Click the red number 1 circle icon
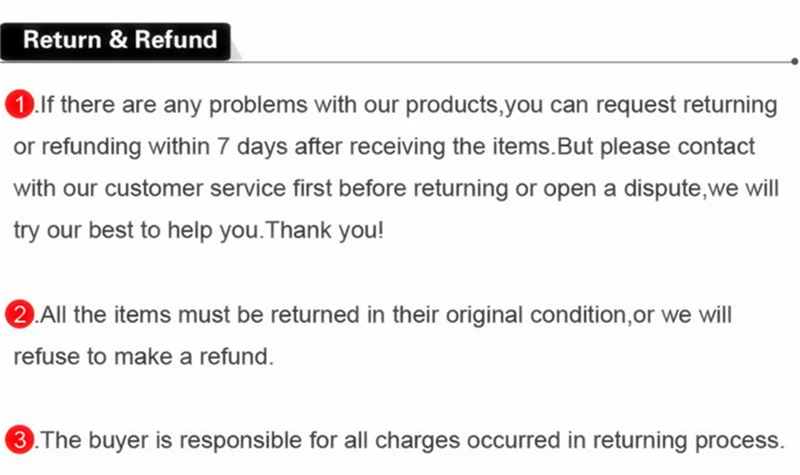This screenshot has height=475, width=800. [19, 104]
